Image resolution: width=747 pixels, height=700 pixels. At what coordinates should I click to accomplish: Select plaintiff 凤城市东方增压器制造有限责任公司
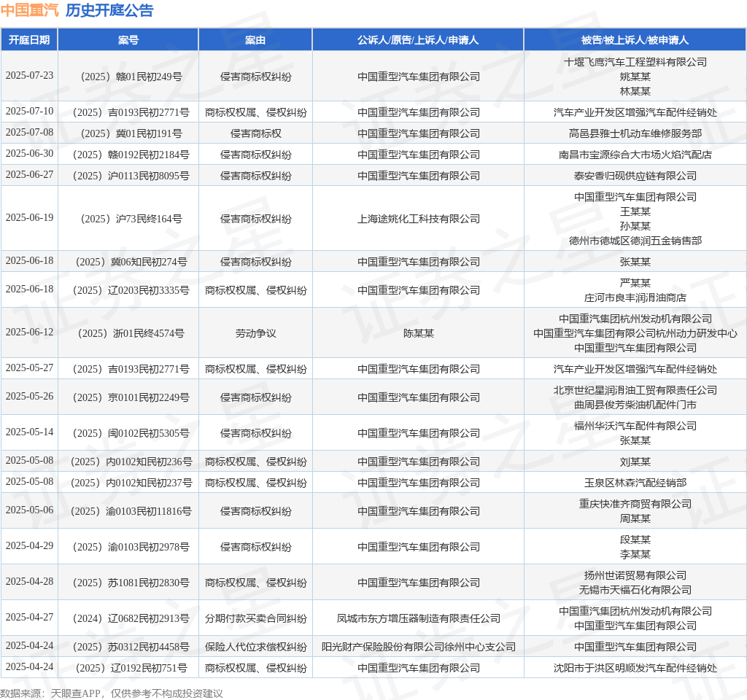tap(418, 618)
